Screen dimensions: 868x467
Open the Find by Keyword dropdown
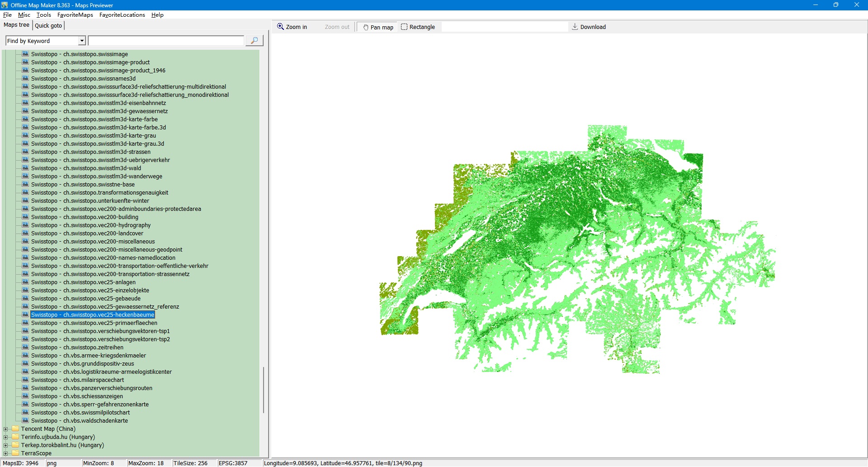click(x=82, y=41)
